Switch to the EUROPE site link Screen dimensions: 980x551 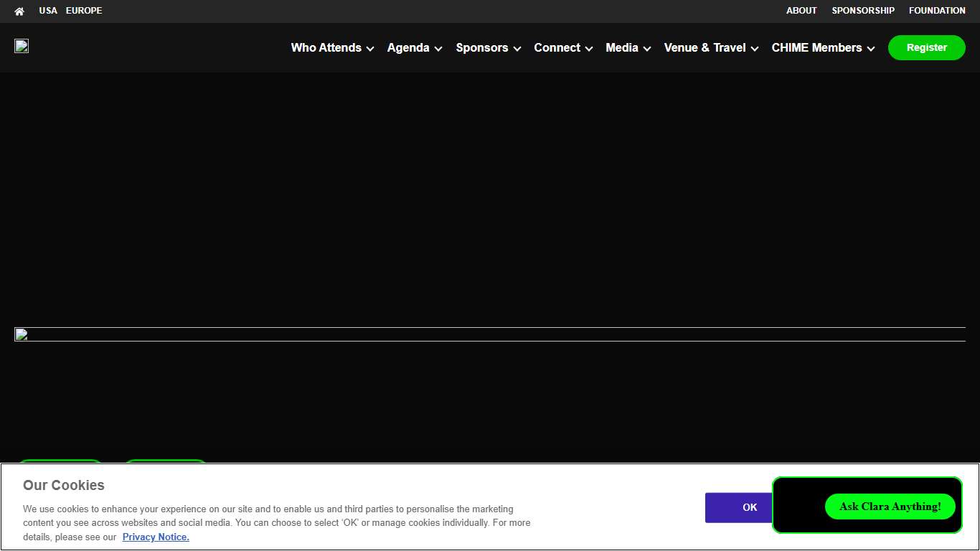point(84,11)
